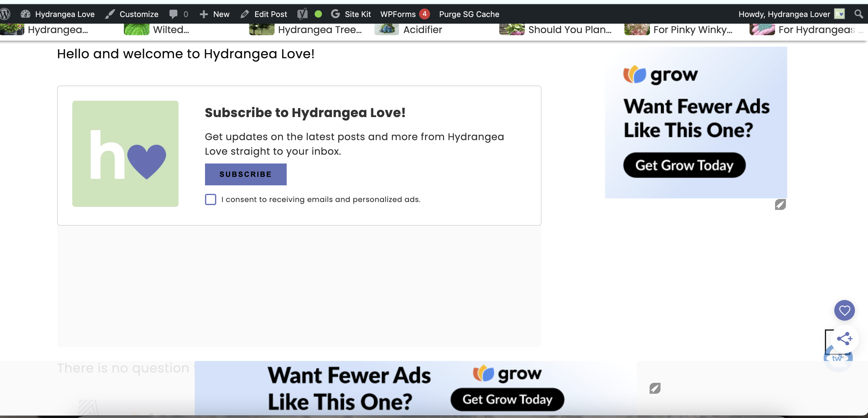Open the Yoast SEO icon menu
Screen dimensions: 868x418
point(302,14)
